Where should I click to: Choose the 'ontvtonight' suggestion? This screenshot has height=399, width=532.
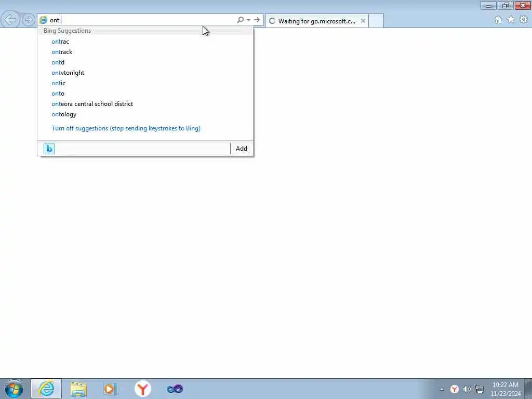click(145, 73)
